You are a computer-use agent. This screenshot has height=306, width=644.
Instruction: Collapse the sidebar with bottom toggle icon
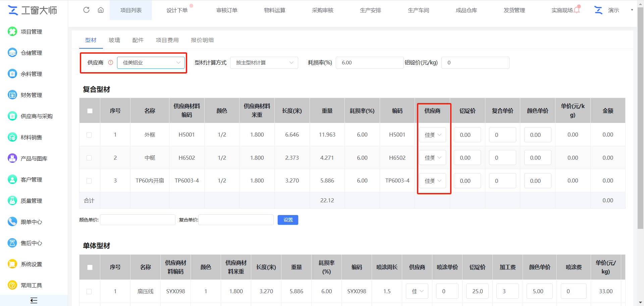pos(34,300)
